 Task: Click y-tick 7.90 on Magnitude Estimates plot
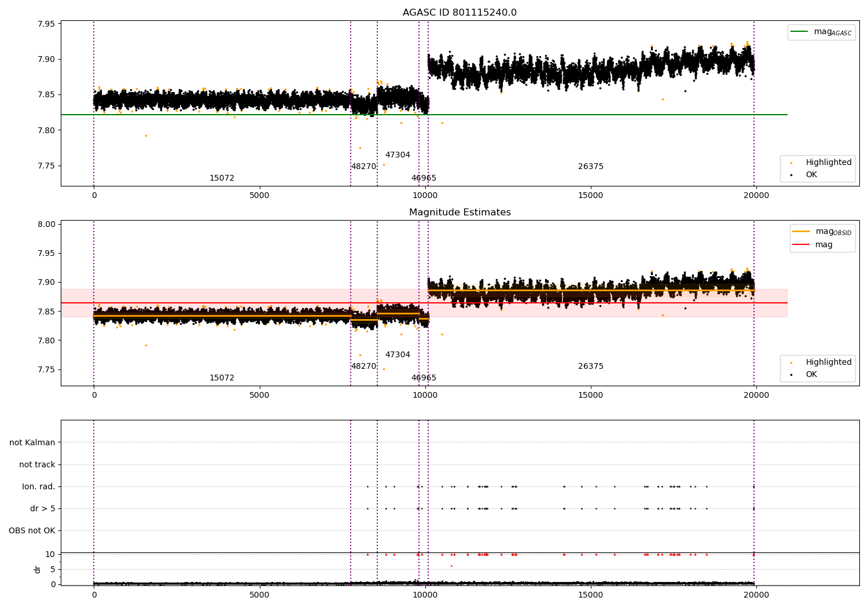[46, 283]
